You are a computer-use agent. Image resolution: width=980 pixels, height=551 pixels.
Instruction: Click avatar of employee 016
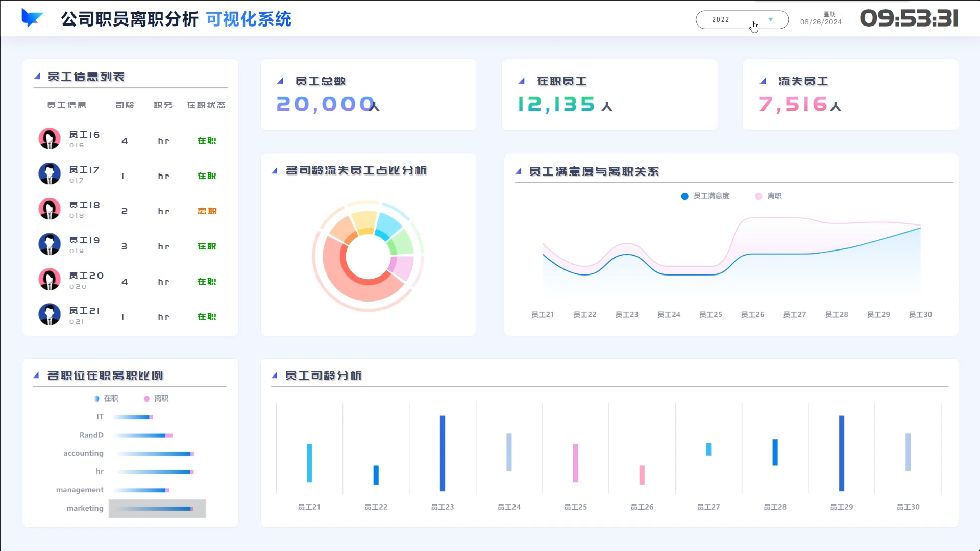coord(50,138)
